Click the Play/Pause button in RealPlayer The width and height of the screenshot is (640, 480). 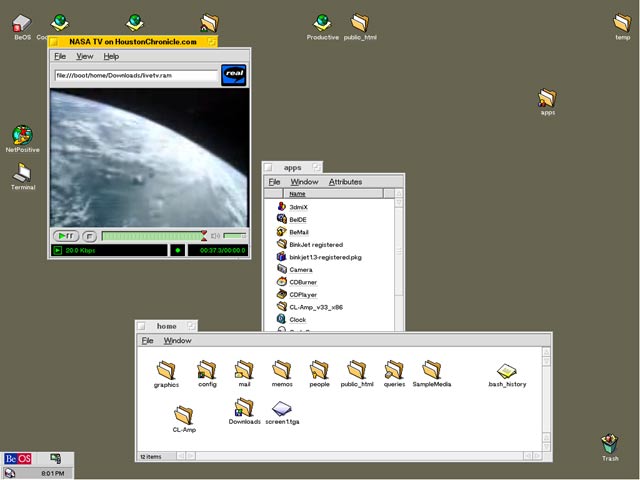66,236
